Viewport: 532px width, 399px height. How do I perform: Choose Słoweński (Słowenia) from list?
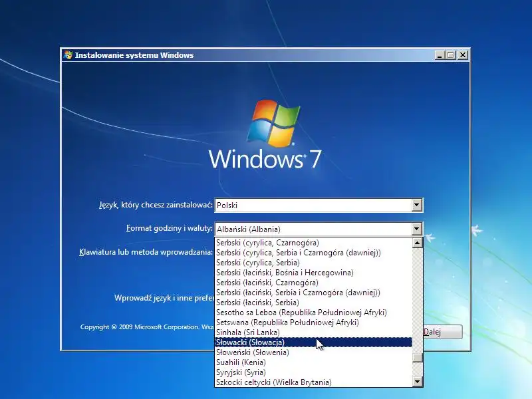314,352
